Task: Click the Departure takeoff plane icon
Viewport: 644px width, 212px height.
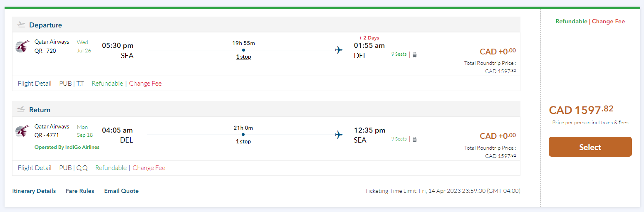Action: click(x=21, y=25)
